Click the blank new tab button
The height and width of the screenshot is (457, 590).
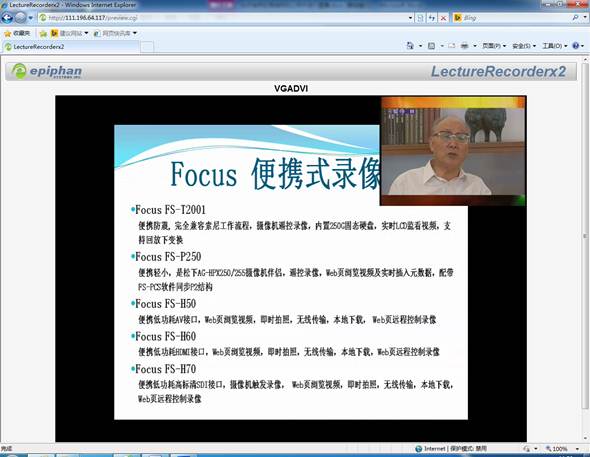[147, 47]
